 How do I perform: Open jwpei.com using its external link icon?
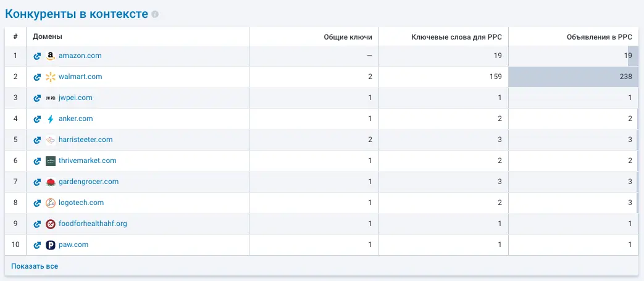[x=37, y=98]
